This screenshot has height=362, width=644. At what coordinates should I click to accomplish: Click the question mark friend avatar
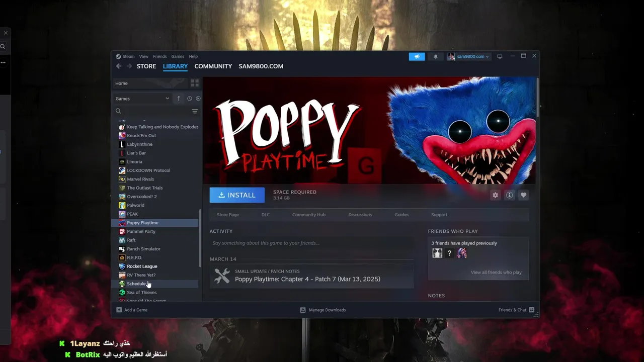pyautogui.click(x=449, y=253)
